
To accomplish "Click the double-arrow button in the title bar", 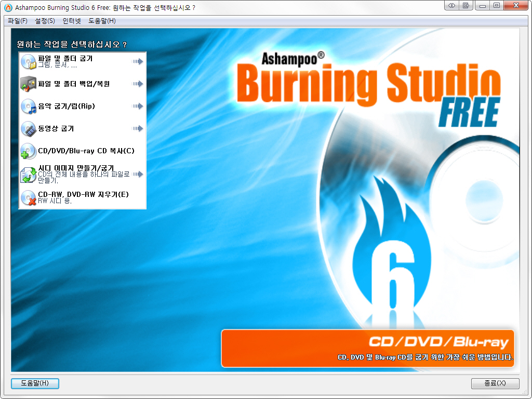I will 451,5.
